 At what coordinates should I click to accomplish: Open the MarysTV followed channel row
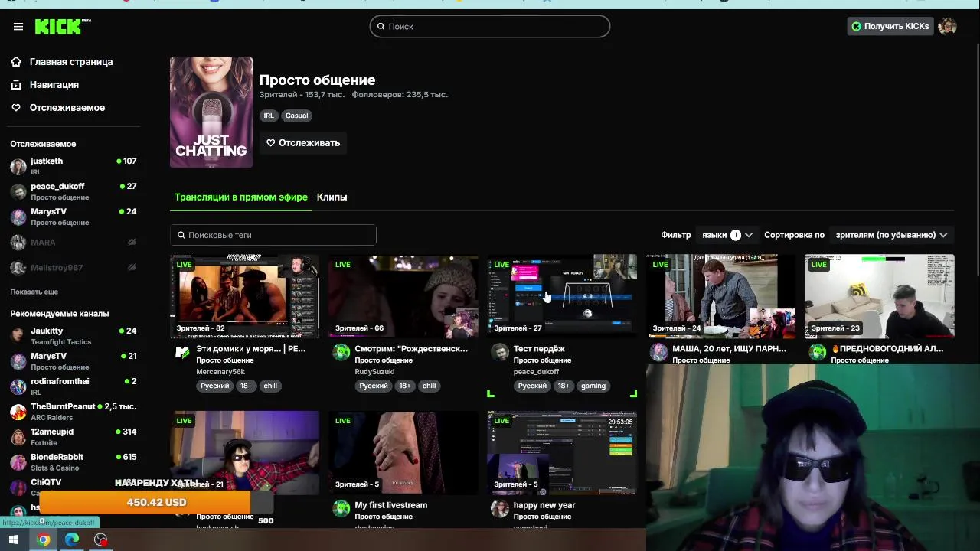pyautogui.click(x=73, y=217)
